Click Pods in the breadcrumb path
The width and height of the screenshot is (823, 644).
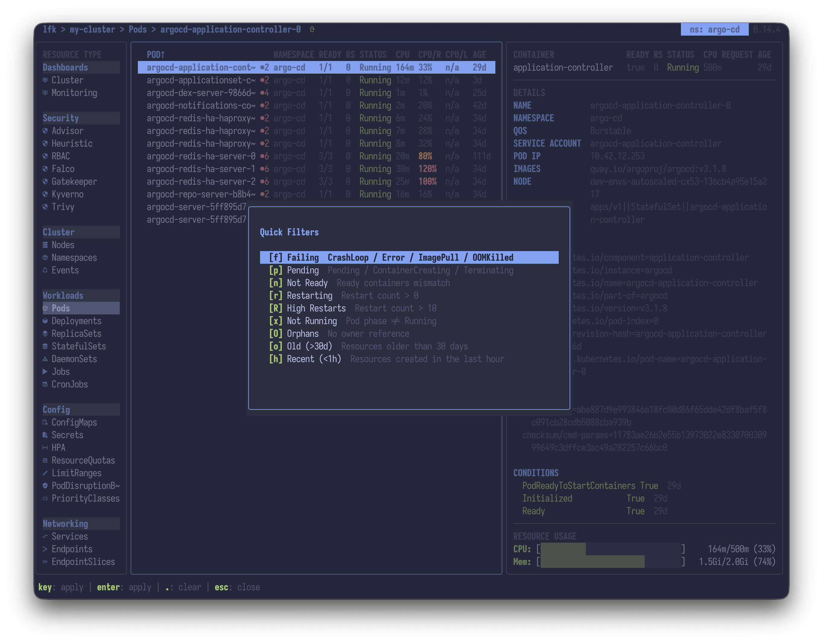138,29
